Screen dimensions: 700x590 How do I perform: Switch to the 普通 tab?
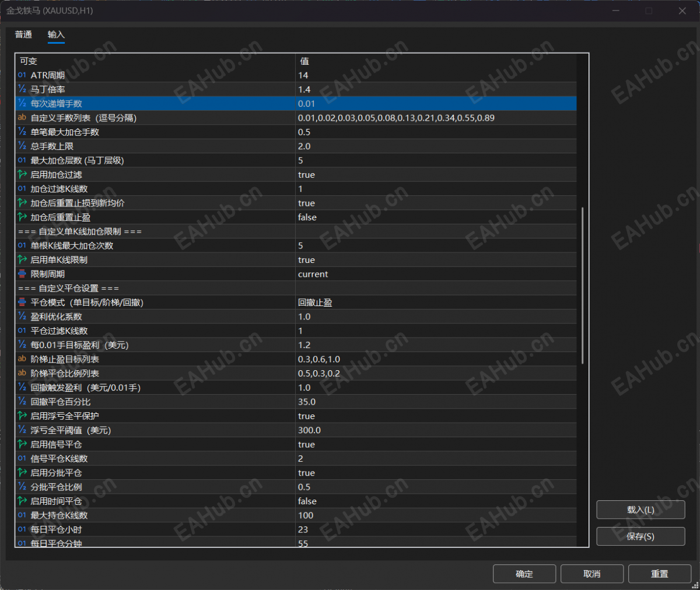pos(23,35)
